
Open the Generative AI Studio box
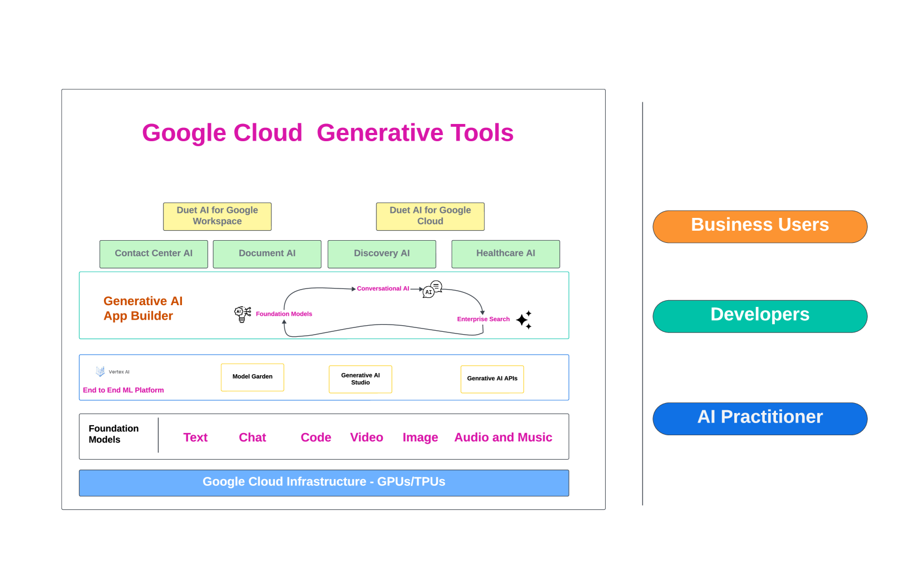coord(360,379)
